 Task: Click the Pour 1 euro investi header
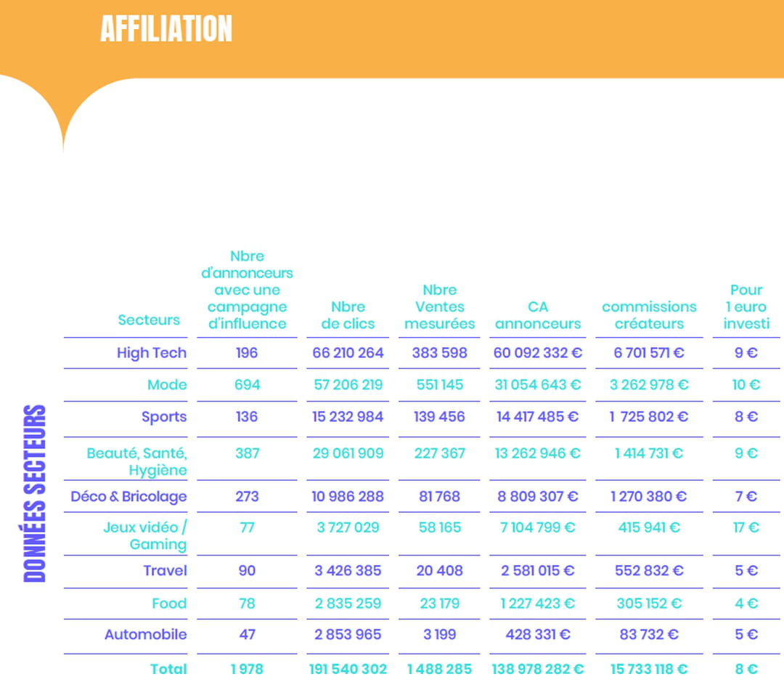click(x=746, y=307)
